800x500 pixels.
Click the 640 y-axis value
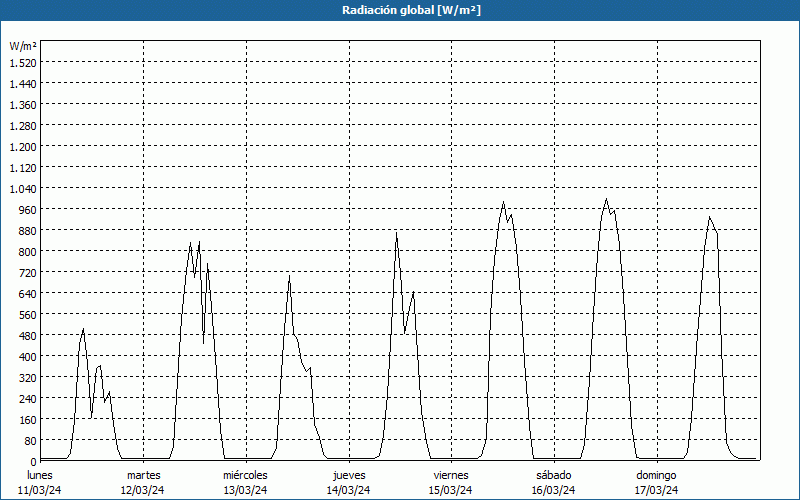pyautogui.click(x=29, y=293)
